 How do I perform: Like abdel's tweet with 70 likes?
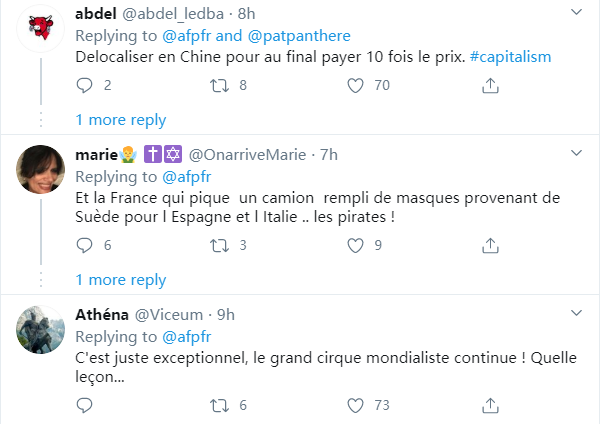point(355,86)
